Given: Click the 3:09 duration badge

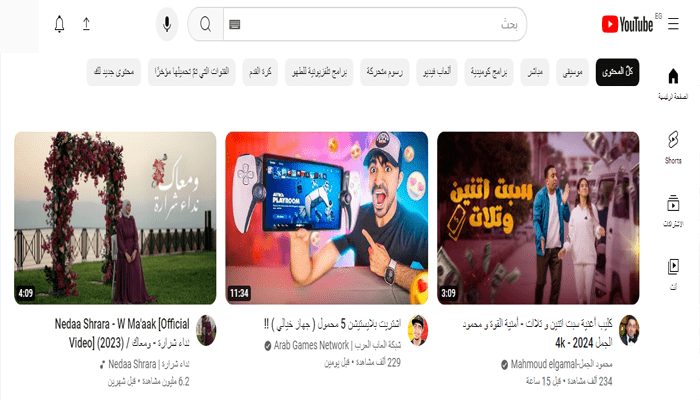Looking at the screenshot, I should pos(448,293).
